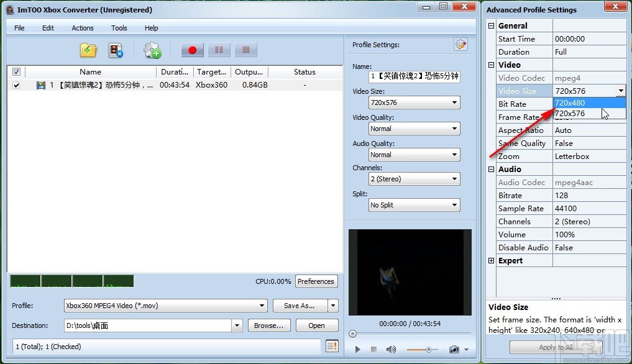632x364 pixels.
Task: Click the Start Time value 00:00:00
Action: (x=589, y=39)
